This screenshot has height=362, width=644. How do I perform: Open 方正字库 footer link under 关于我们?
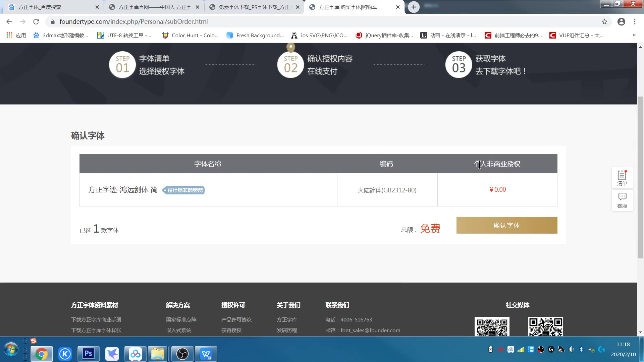pos(287,319)
